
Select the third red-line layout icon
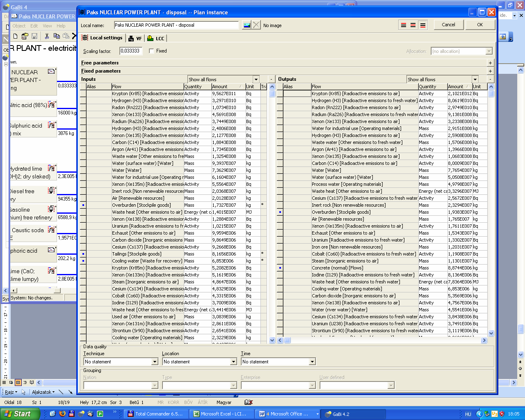(423, 25)
